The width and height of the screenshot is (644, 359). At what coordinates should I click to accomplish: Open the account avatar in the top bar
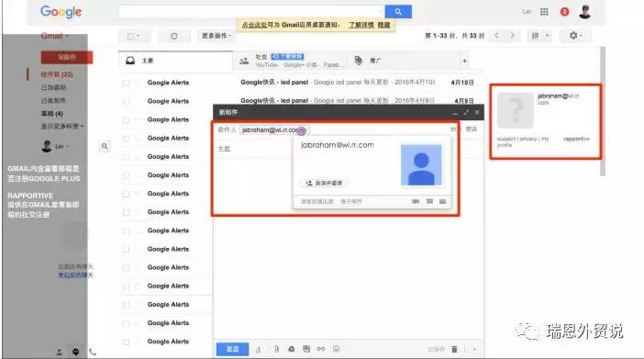585,12
